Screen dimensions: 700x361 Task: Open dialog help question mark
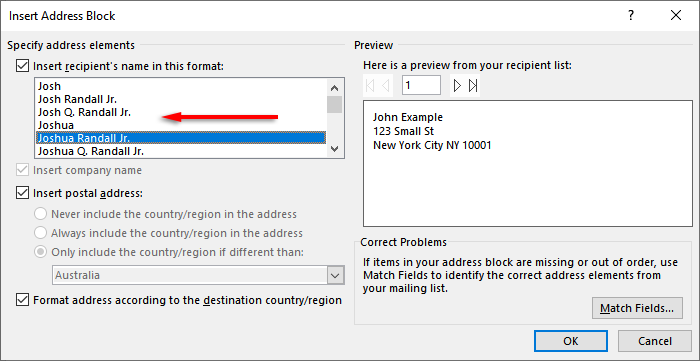[631, 16]
